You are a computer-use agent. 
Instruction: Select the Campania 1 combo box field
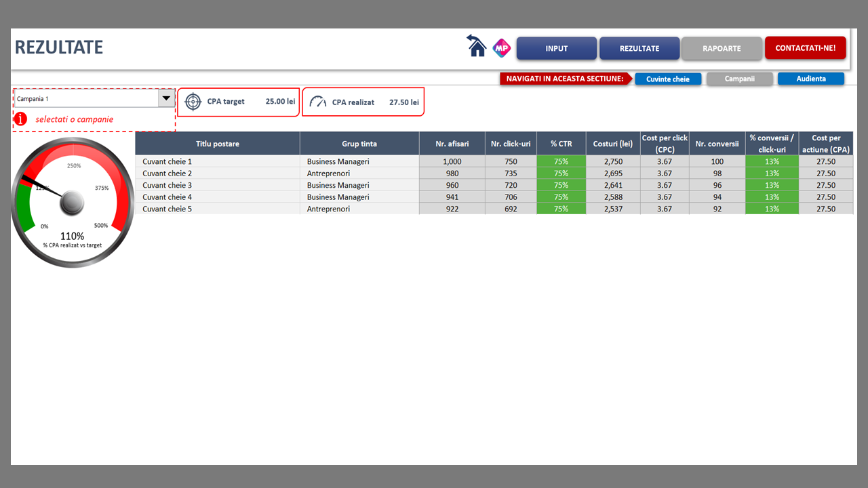[x=85, y=98]
